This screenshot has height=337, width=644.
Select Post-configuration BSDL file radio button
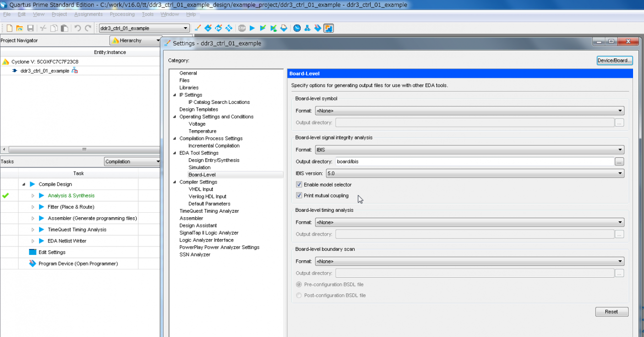(299, 295)
